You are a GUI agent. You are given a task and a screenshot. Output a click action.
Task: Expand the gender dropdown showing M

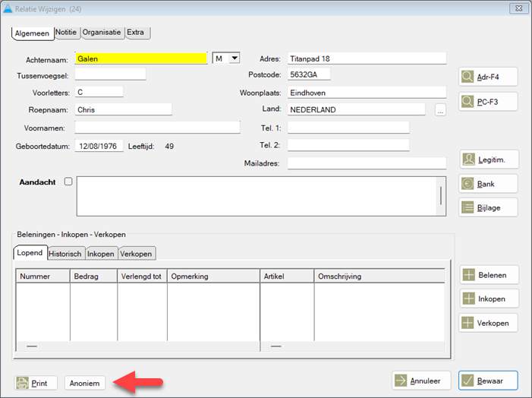235,58
